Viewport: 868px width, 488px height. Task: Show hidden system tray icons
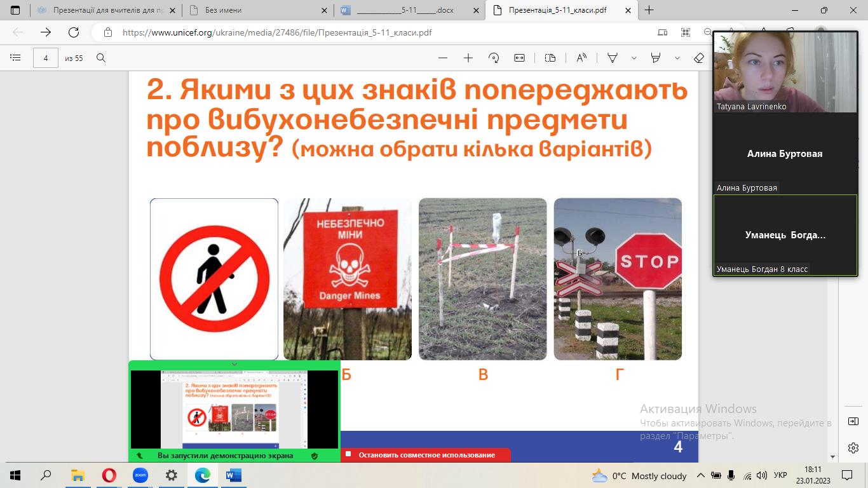700,475
